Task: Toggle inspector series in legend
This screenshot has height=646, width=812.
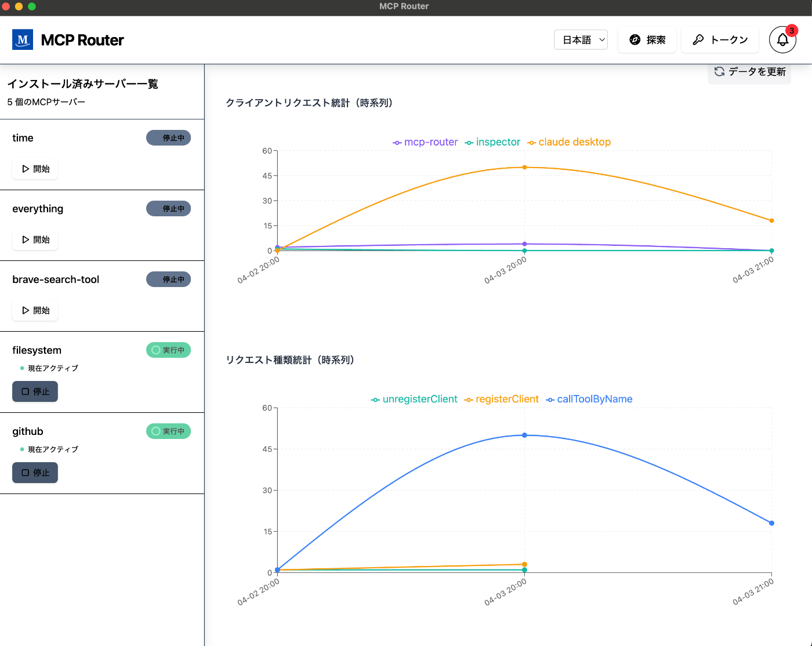Action: pyautogui.click(x=492, y=142)
